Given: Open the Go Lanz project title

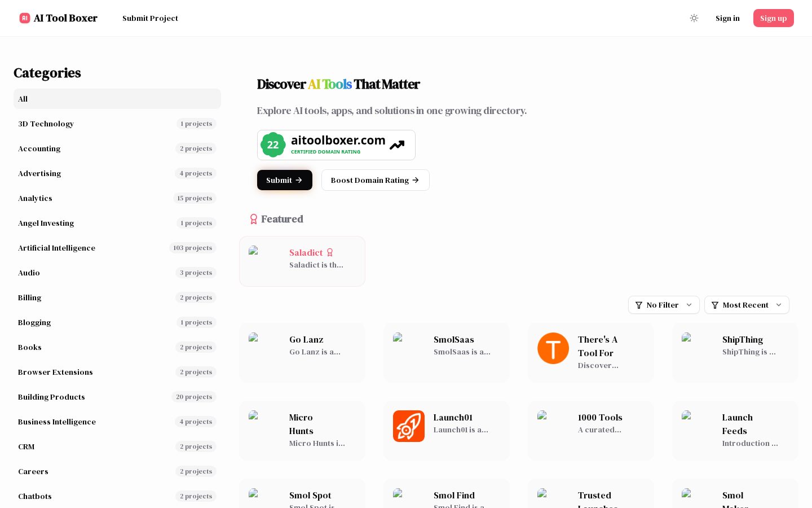Looking at the screenshot, I should (306, 340).
